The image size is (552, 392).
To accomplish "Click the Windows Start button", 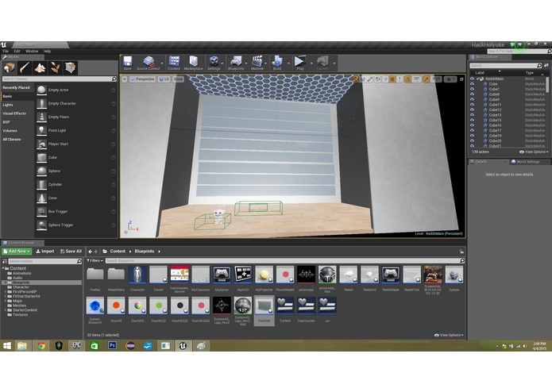I will (6, 346).
